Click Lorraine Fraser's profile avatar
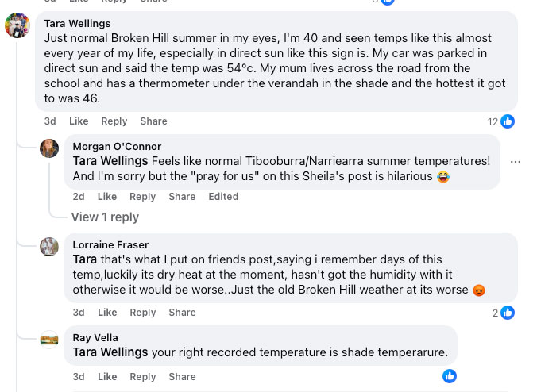 (x=49, y=246)
